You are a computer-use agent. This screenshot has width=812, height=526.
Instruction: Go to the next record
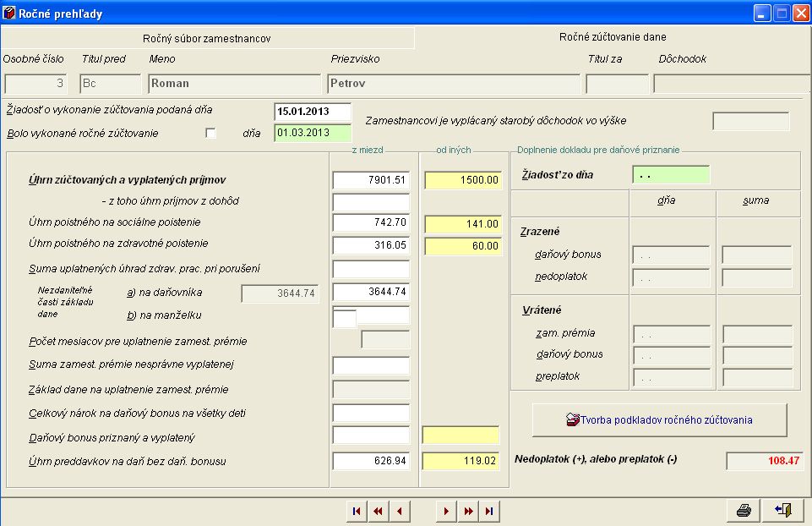point(446,511)
